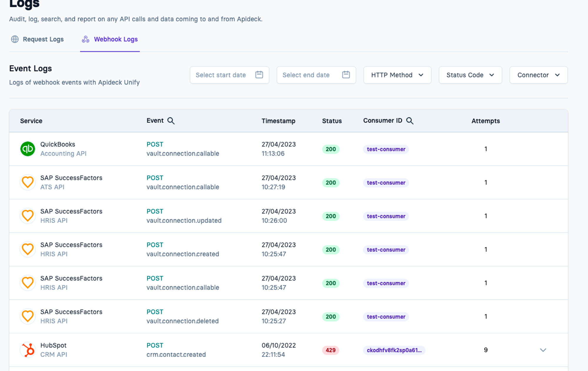
Task: Click the Status column header
Action: tap(332, 121)
